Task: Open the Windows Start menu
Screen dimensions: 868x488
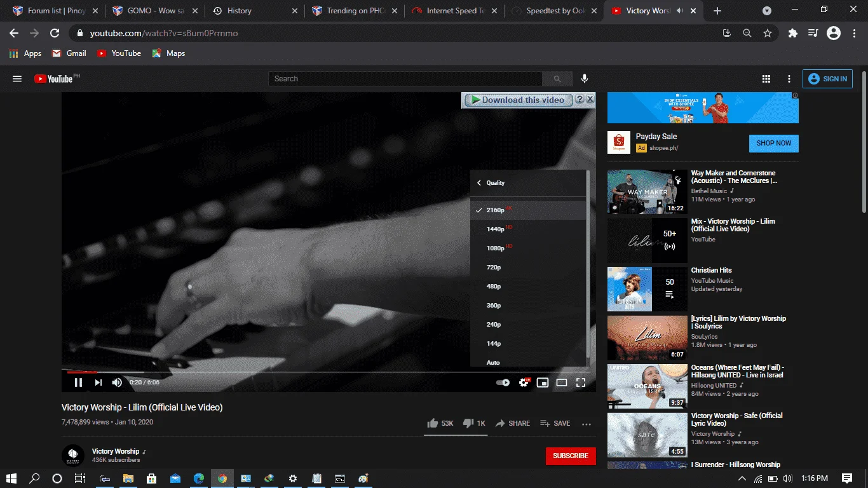Action: coord(11,478)
